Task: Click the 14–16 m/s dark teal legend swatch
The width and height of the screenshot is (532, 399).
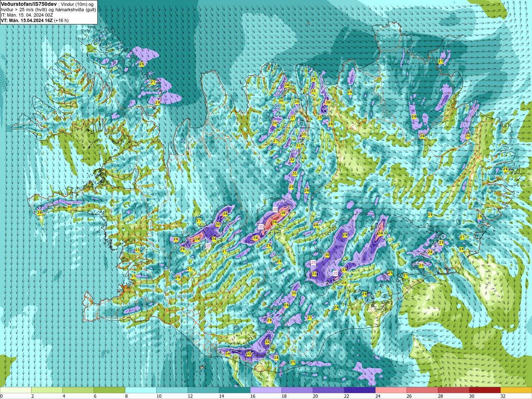Action: (234, 390)
